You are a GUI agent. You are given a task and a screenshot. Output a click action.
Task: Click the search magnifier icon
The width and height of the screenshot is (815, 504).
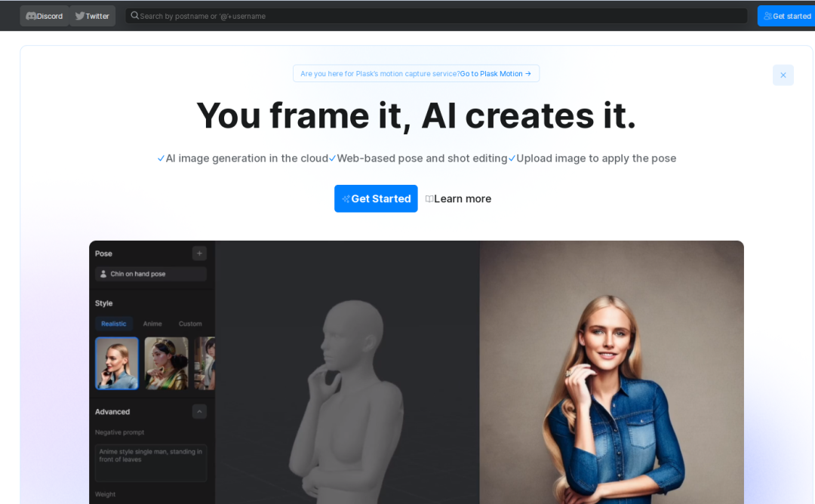tap(134, 16)
